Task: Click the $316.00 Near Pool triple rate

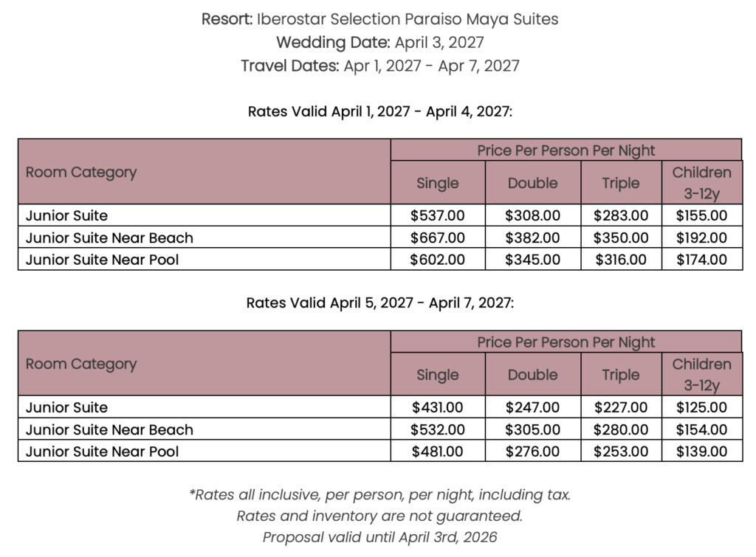Action: [621, 260]
